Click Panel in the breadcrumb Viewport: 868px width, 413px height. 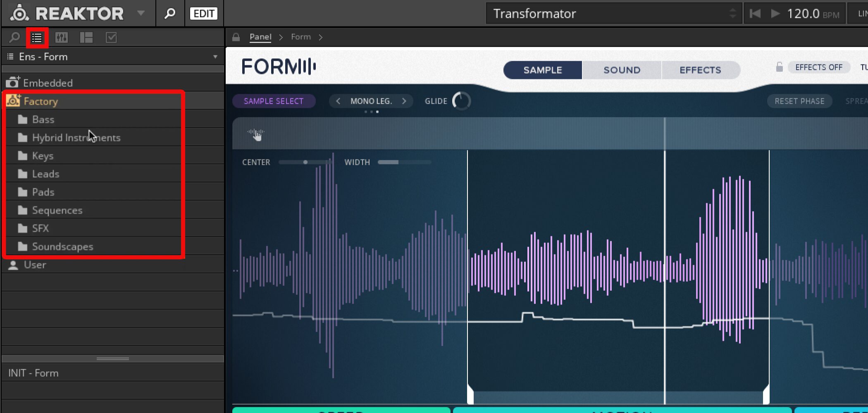click(260, 37)
